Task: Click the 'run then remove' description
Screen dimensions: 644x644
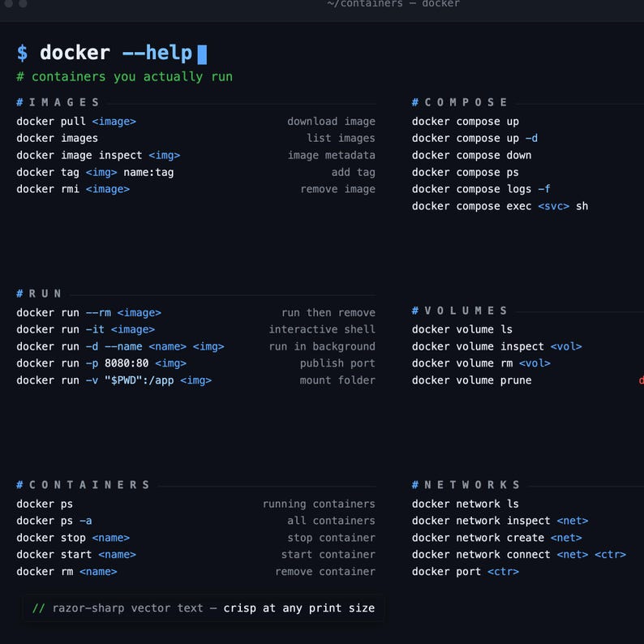Action: (328, 313)
